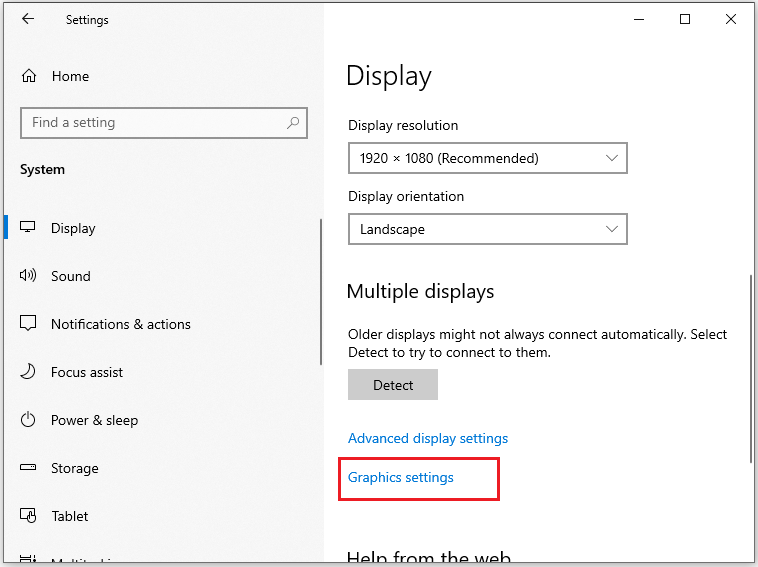Click the Home house icon
Image resolution: width=758 pixels, height=567 pixels.
click(x=29, y=76)
